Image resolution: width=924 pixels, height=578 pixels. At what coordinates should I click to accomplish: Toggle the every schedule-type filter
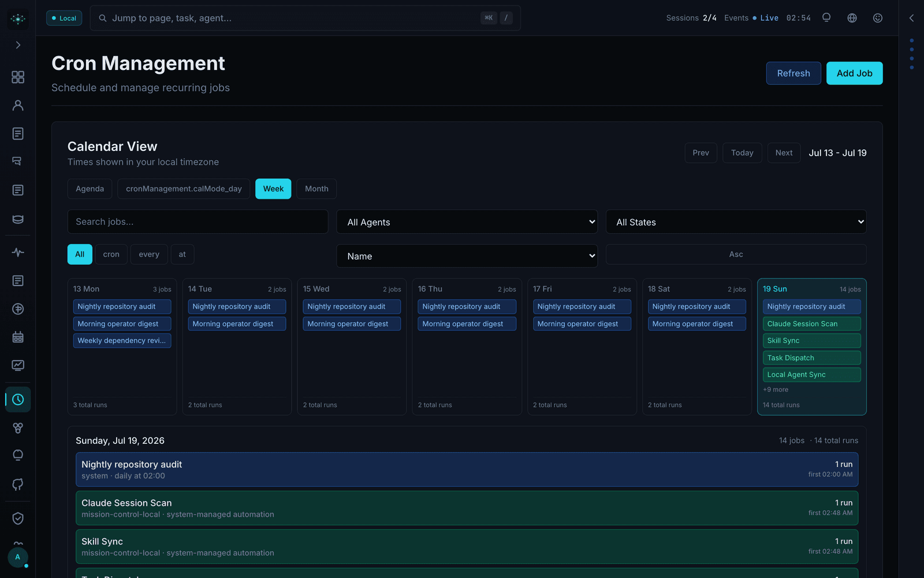pos(149,254)
